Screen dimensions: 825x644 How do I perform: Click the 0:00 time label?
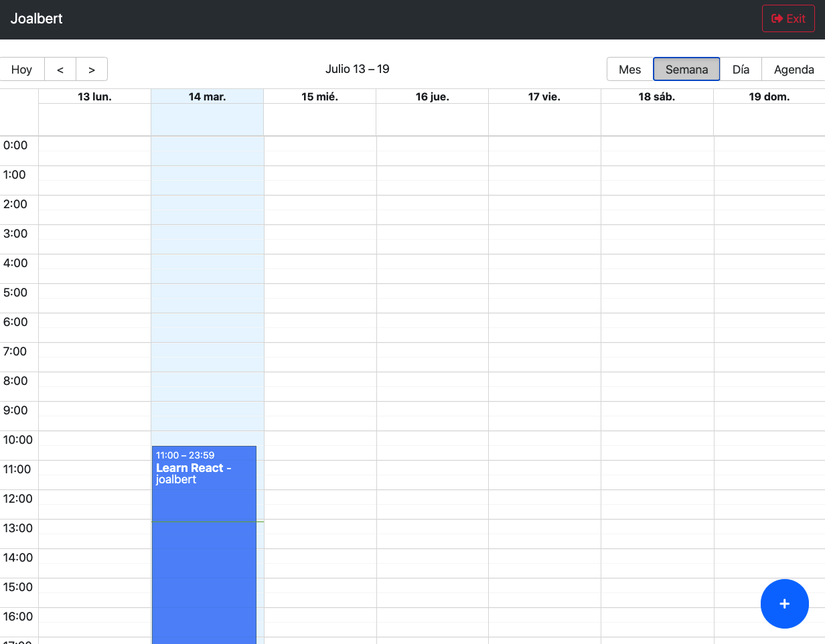[15, 145]
